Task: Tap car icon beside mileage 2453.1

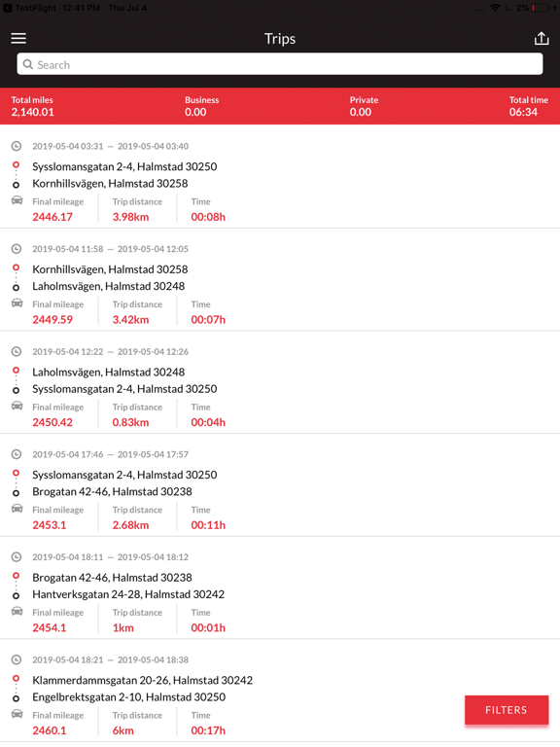Action: [17, 509]
